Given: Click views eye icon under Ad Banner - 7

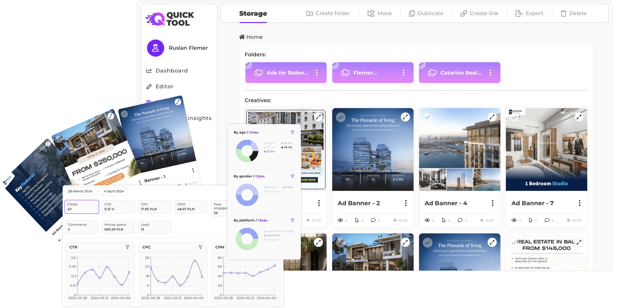Looking at the screenshot, I should (514, 220).
